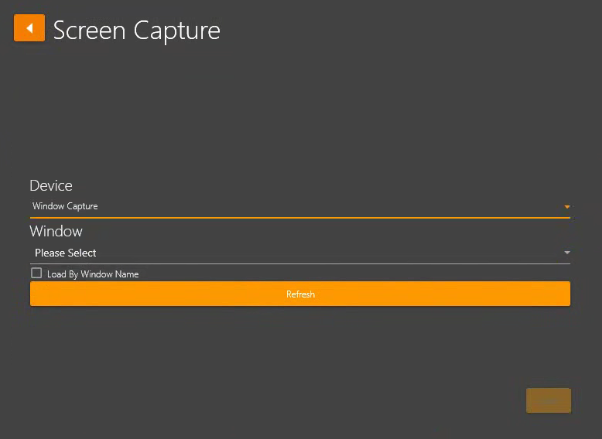Screen dimensions: 602x439
Task: Expand the Window dropdown arrow
Action: (566, 253)
